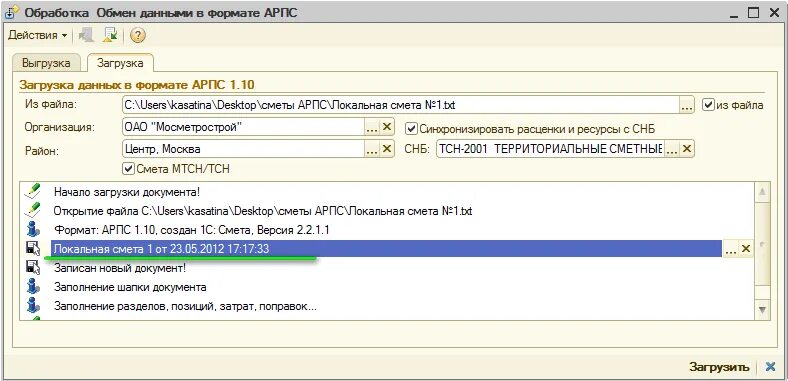The image size is (788, 381).
Task: Select log row 'Начало загрузки документа!'
Action: pos(387,192)
